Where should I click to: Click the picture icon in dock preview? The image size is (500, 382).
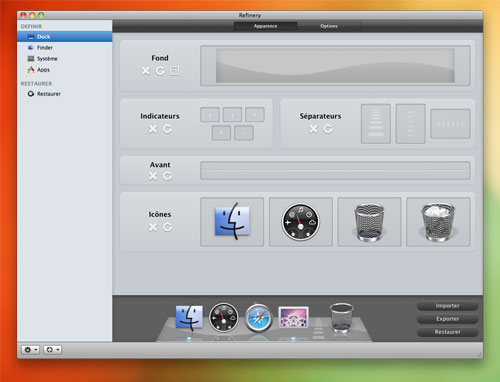293,317
